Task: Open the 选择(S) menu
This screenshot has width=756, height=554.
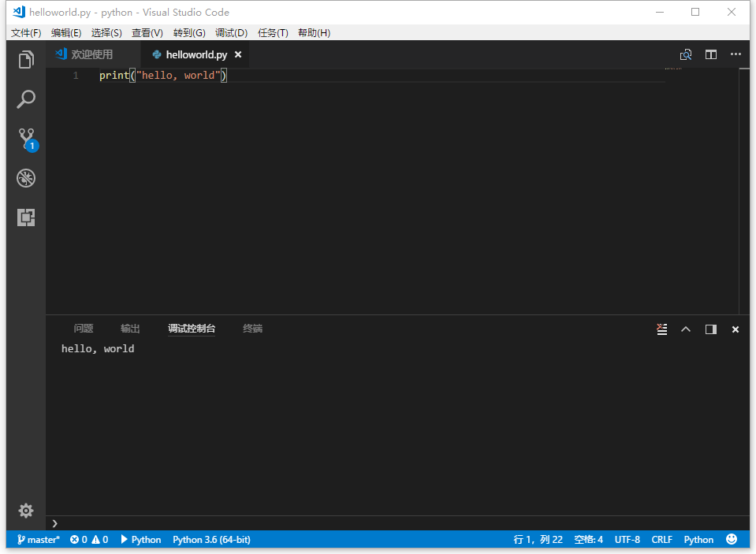Action: point(106,33)
